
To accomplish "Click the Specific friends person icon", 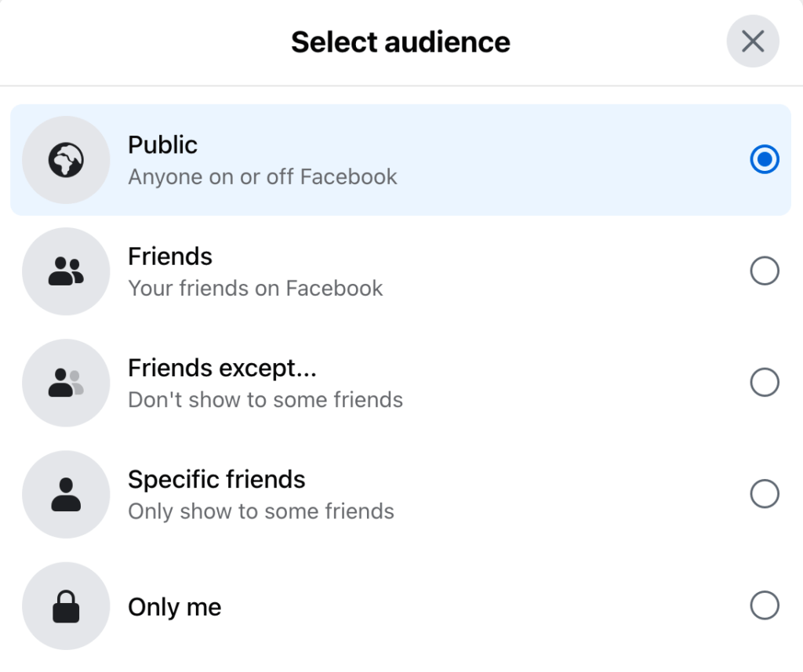I will click(x=66, y=494).
